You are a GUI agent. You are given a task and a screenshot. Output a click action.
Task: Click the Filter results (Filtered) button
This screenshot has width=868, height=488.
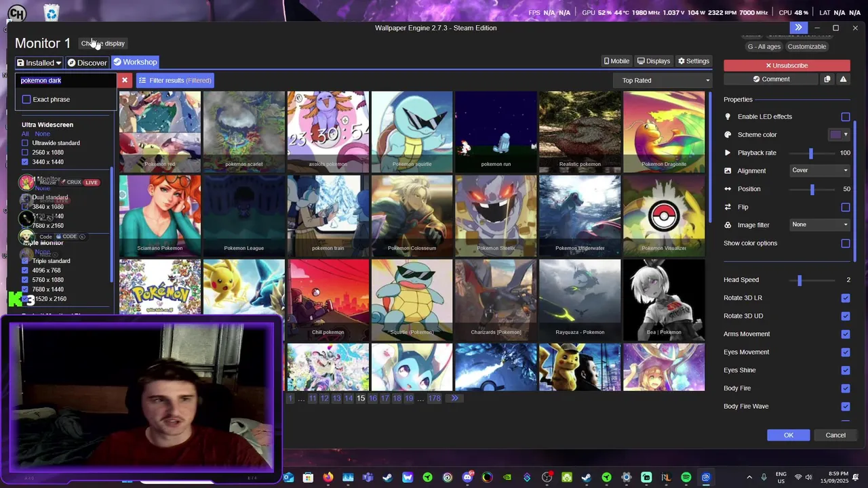pos(175,80)
